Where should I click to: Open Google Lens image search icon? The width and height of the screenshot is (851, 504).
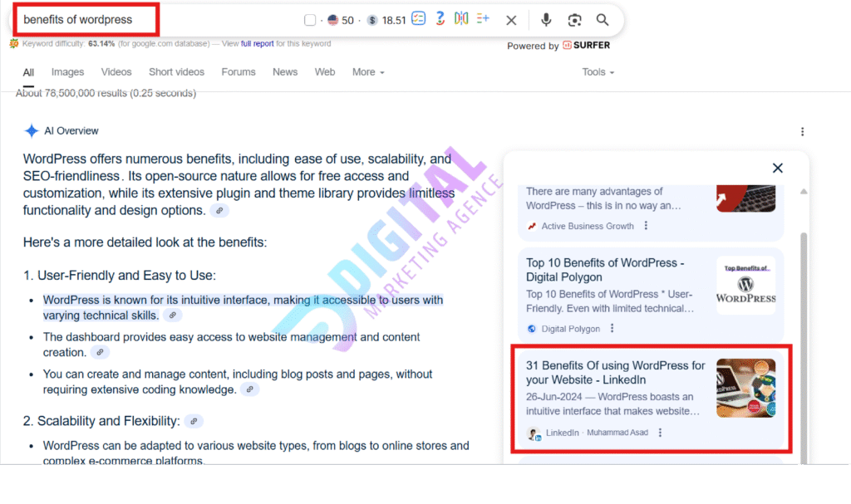[574, 20]
